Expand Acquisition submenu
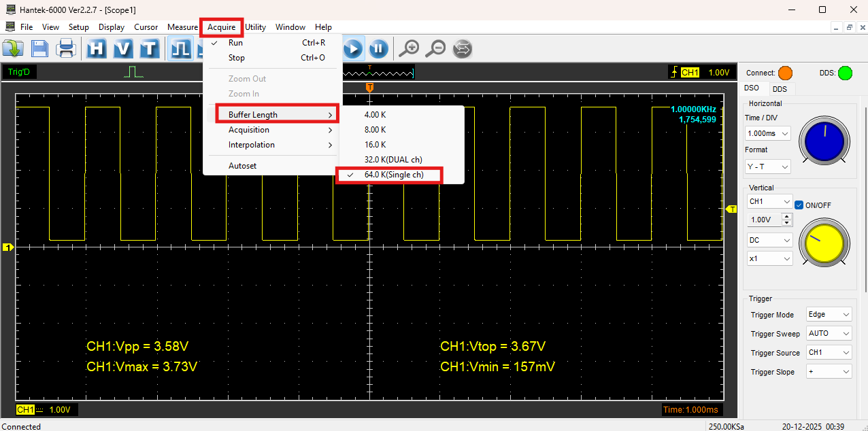This screenshot has height=431, width=868. (272, 130)
